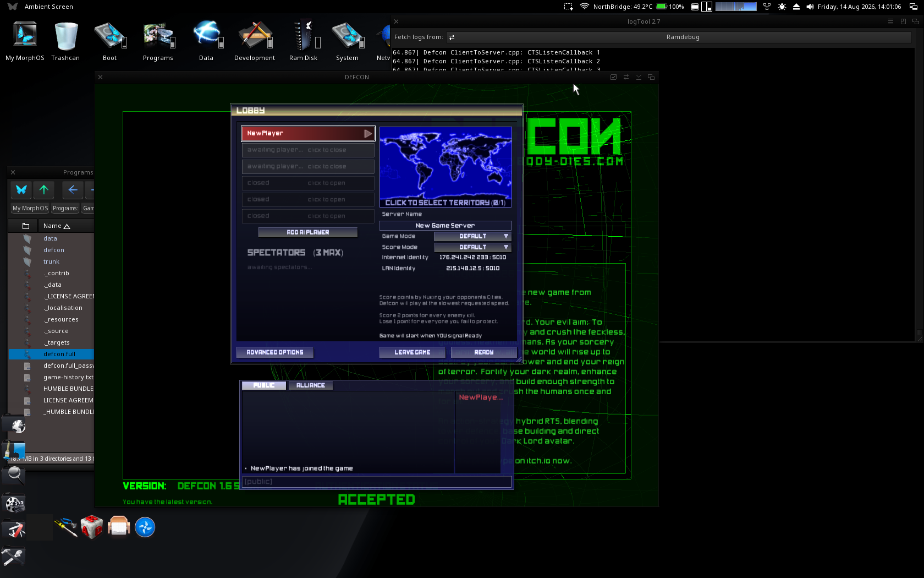Image resolution: width=924 pixels, height=578 pixels.
Task: Open the Boot volume icon
Action: click(x=109, y=41)
